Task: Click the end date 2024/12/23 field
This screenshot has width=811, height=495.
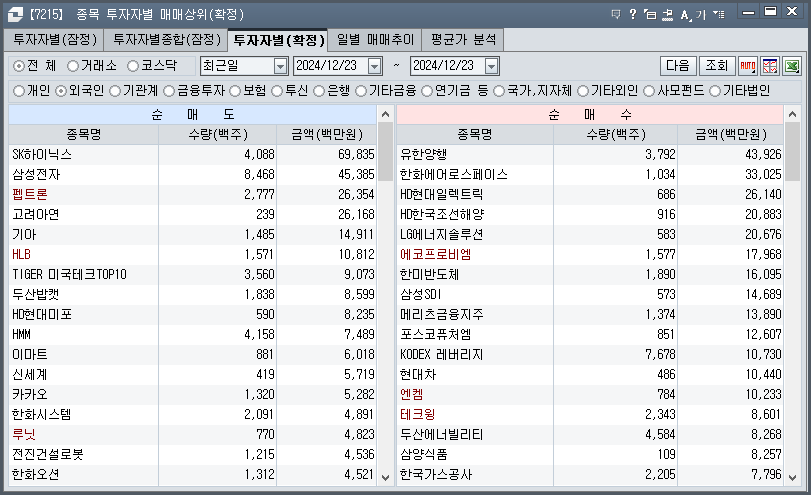Action: [447, 66]
